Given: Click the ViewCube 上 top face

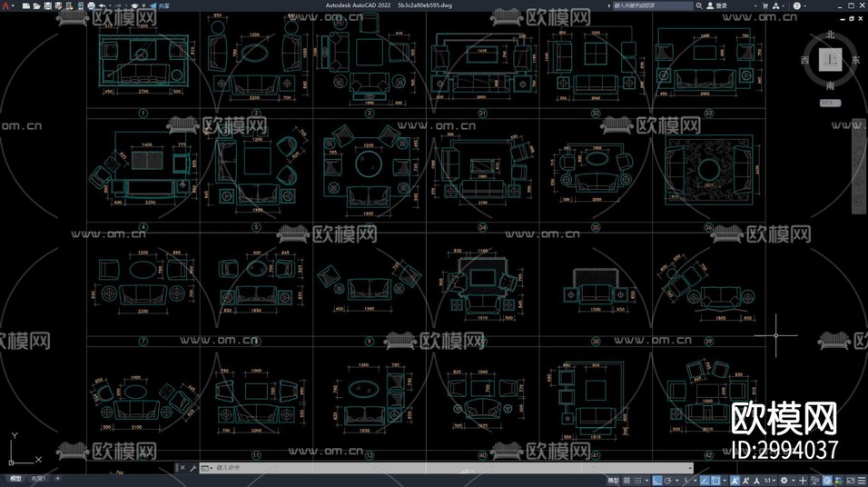Looking at the screenshot, I should (831, 59).
